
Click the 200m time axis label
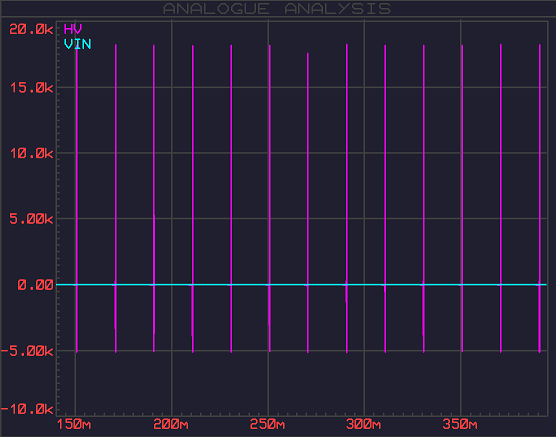pyautogui.click(x=171, y=424)
